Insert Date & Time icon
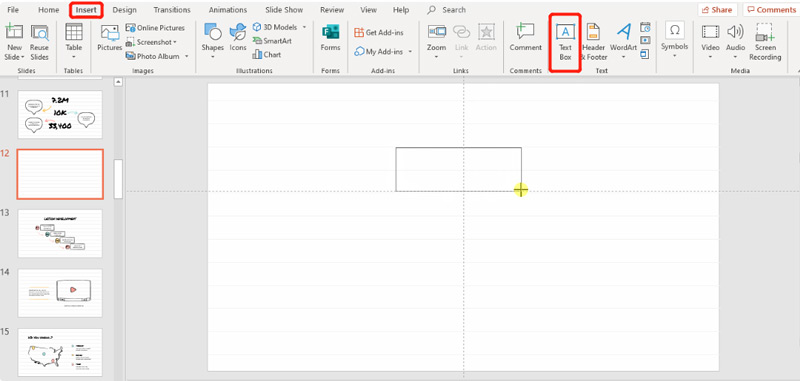800x381 pixels. tap(645, 28)
